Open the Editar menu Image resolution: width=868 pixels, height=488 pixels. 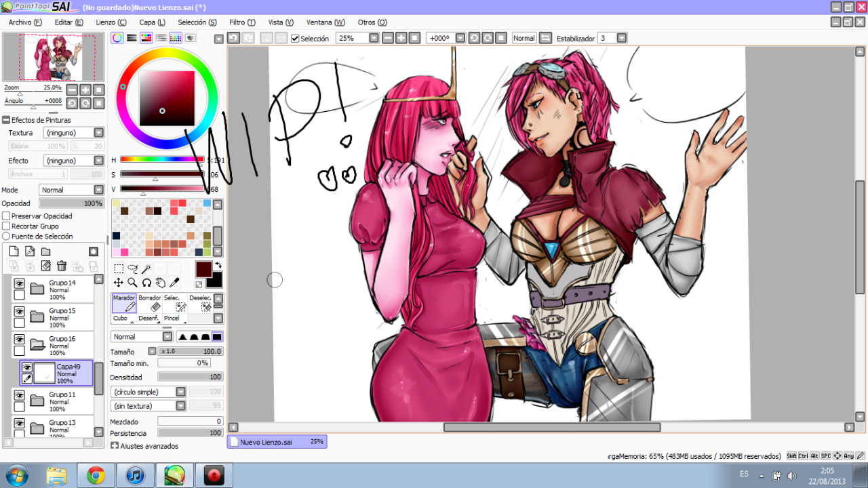click(x=69, y=22)
